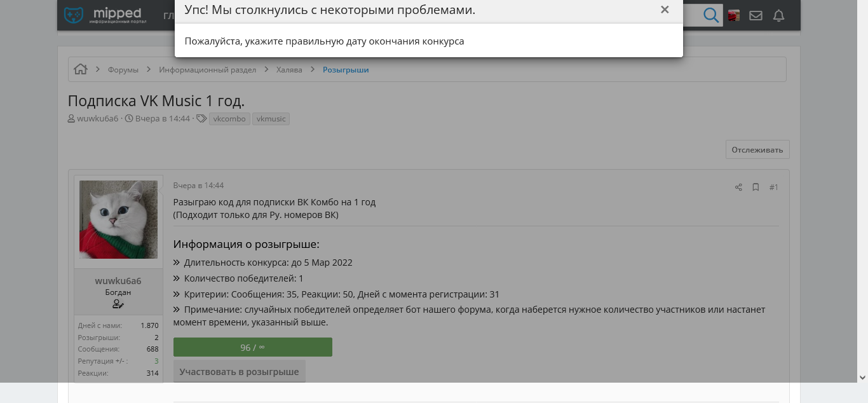The width and height of the screenshot is (868, 403).
Task: Open Информационный раздел breadcrumb
Action: pos(208,70)
